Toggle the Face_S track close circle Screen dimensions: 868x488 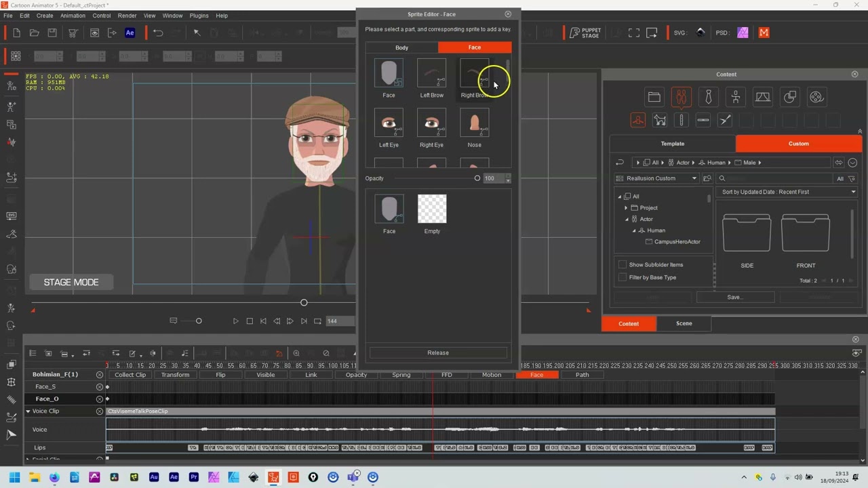100,386
